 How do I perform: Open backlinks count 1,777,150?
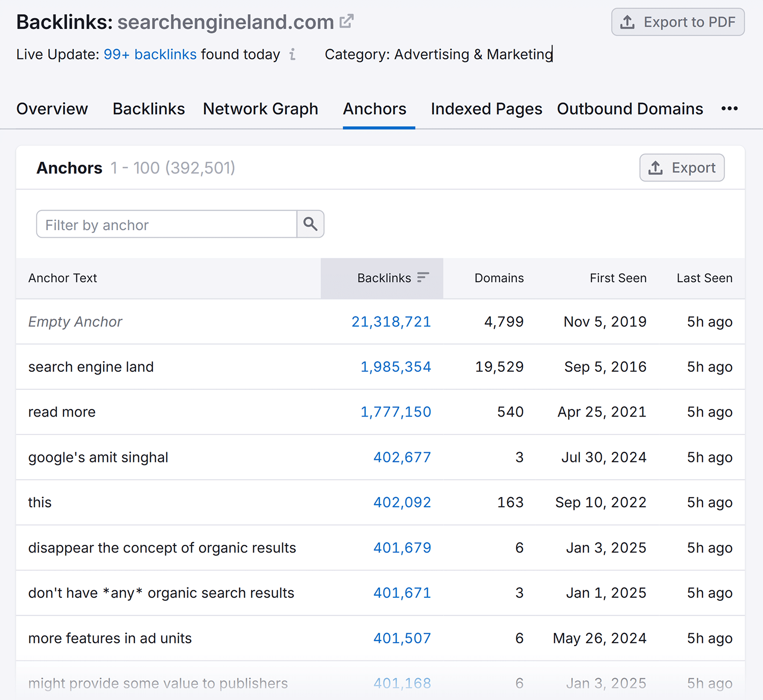tap(396, 412)
